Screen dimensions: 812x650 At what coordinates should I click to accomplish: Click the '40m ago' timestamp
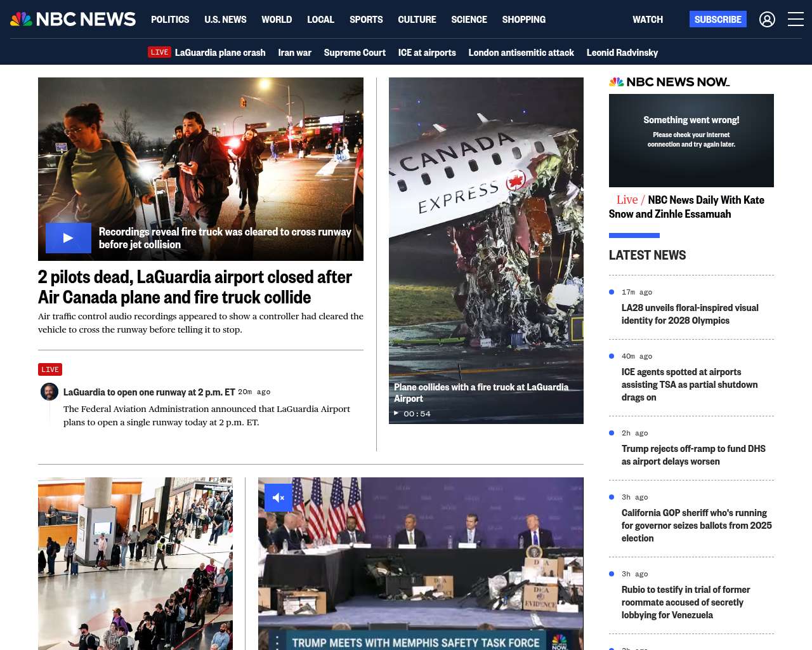click(x=637, y=357)
